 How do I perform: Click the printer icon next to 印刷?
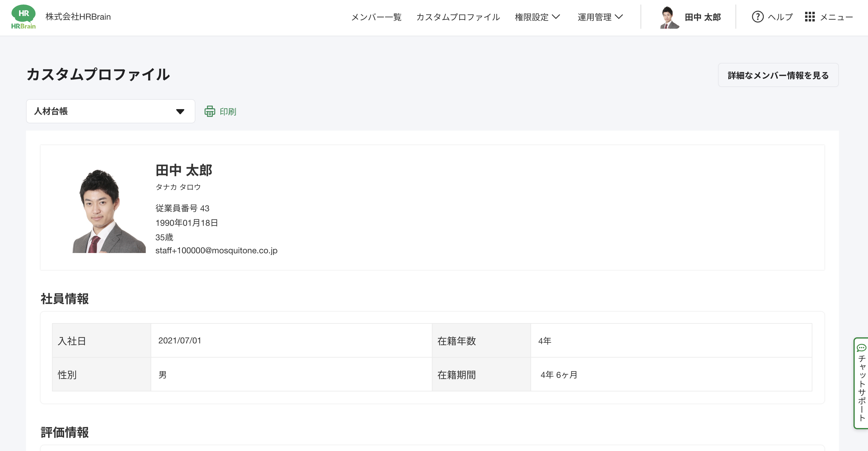210,111
